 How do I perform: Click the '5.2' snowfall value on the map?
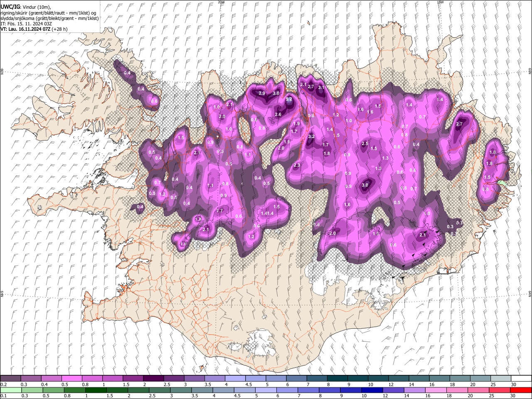289,100
